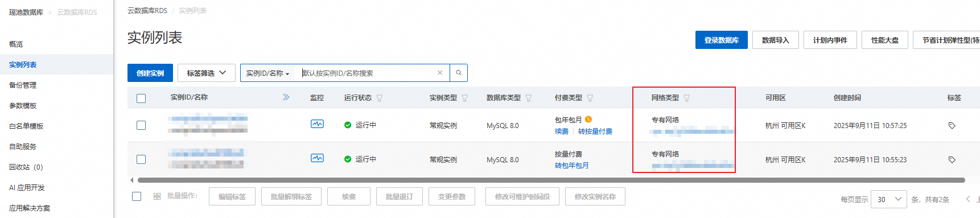
Task: Change page size from the 30 dropdown
Action: pyautogui.click(x=889, y=199)
